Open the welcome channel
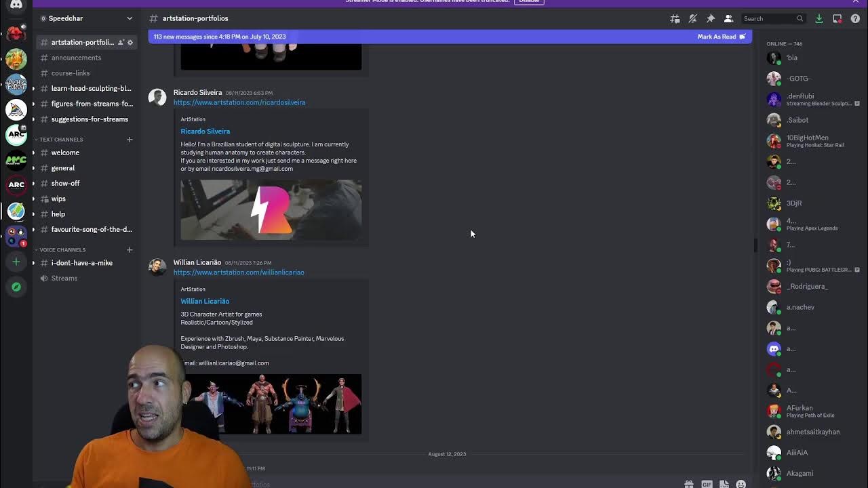This screenshot has width=868, height=488. (85, 152)
